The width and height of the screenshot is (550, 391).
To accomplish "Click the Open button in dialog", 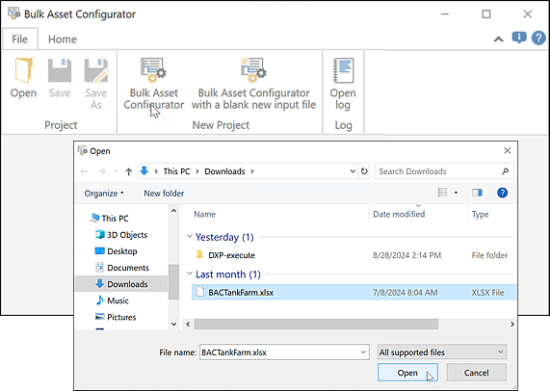I will click(x=408, y=372).
